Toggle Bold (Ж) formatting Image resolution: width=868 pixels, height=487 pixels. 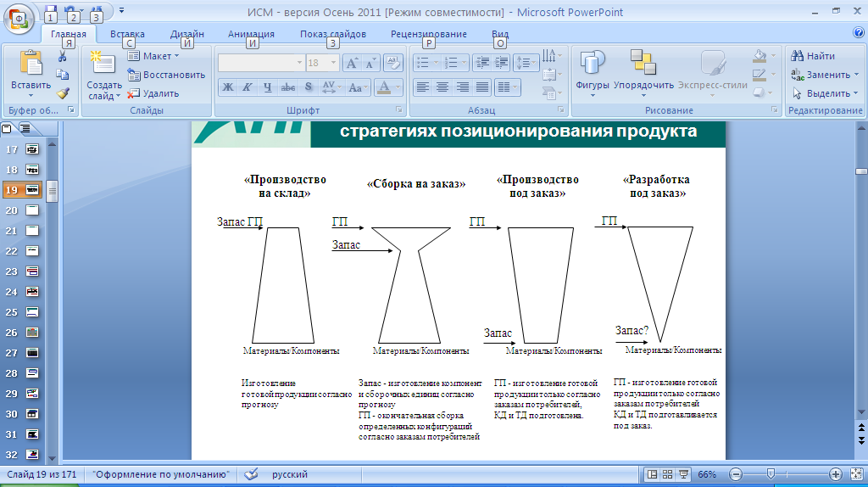pos(227,87)
